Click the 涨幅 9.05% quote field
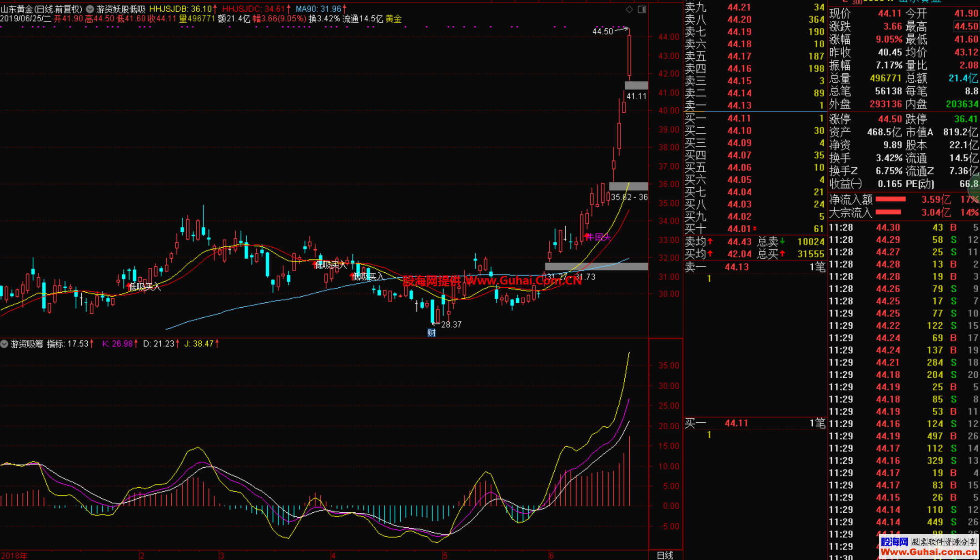The width and height of the screenshot is (980, 560). coord(866,39)
